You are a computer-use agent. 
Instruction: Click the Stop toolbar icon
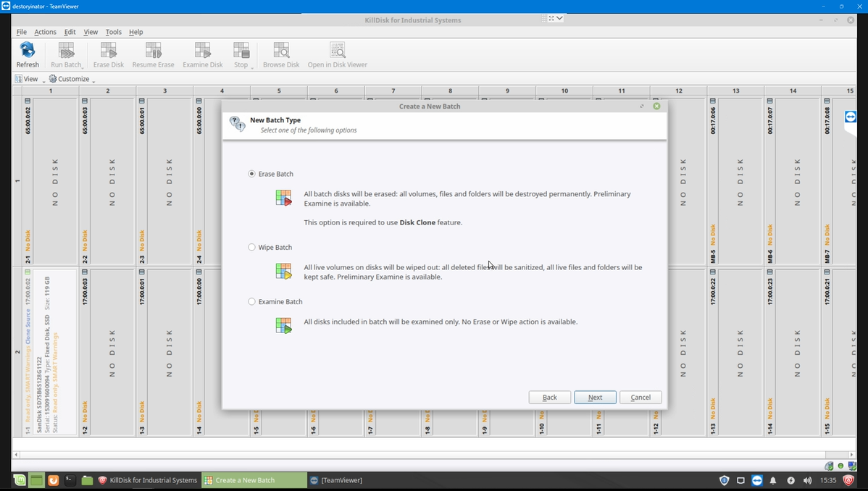[x=241, y=51]
